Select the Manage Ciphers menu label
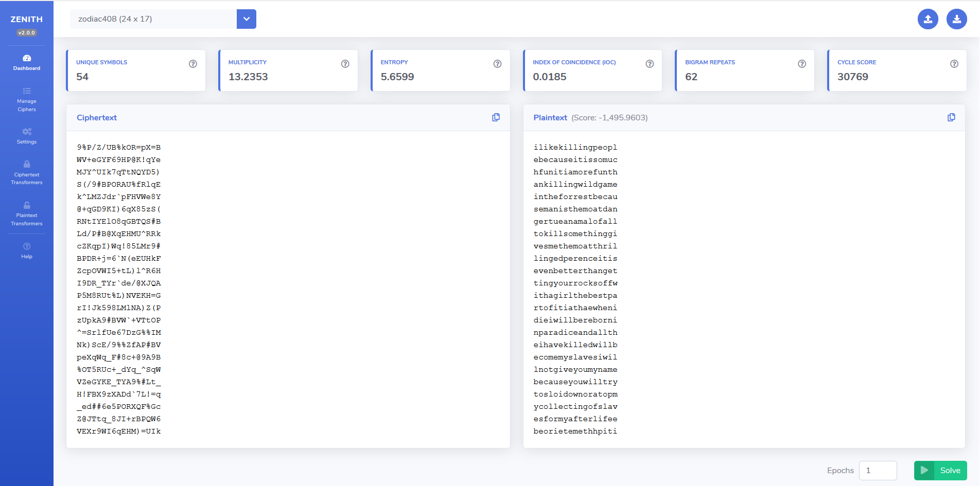The height and width of the screenshot is (486, 980). point(27,105)
